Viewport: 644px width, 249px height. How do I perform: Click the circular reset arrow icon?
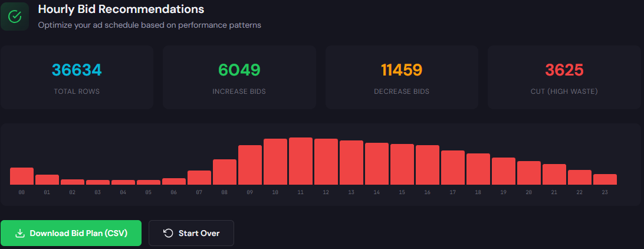pyautogui.click(x=168, y=233)
